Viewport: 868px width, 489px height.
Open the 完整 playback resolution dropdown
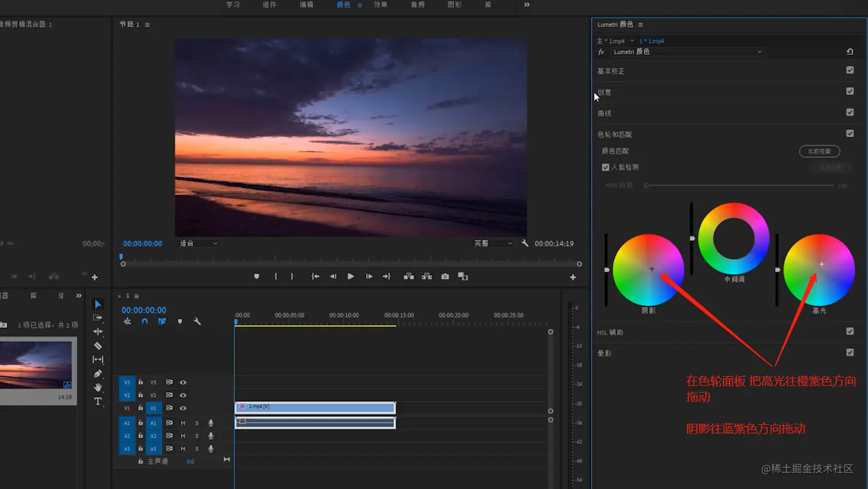493,244
